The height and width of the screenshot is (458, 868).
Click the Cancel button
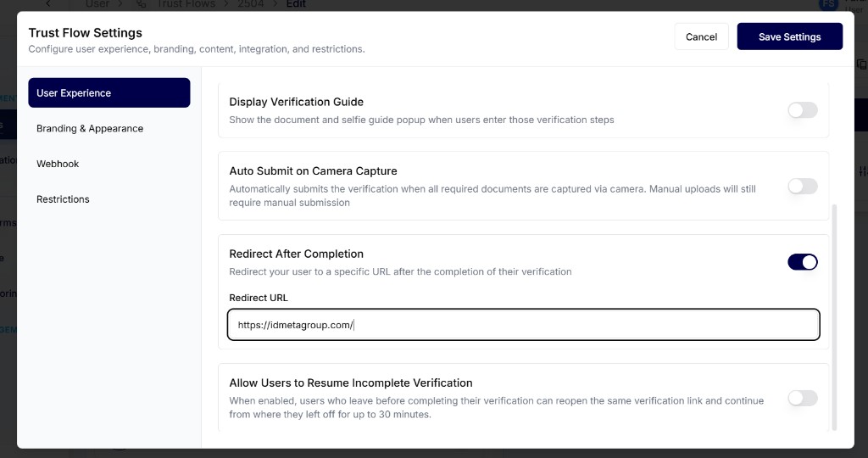coord(701,36)
